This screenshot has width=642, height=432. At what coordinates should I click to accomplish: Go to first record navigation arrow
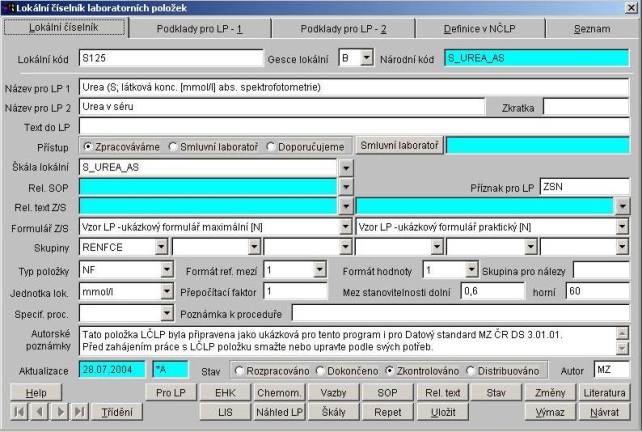[20, 412]
